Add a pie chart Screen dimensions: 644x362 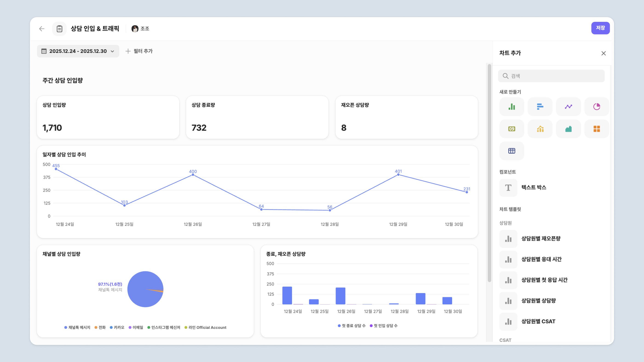[596, 107]
